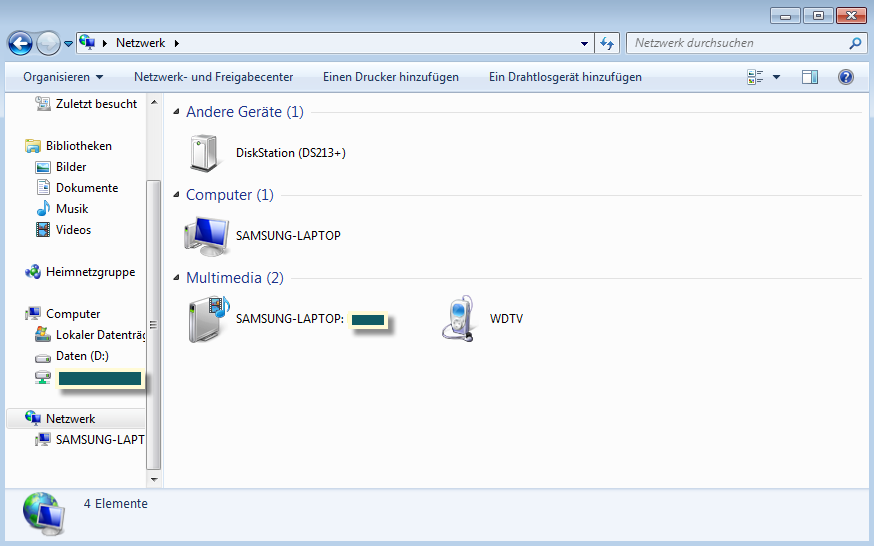Select the WDTV media player icon
The image size is (874, 546).
tap(458, 319)
